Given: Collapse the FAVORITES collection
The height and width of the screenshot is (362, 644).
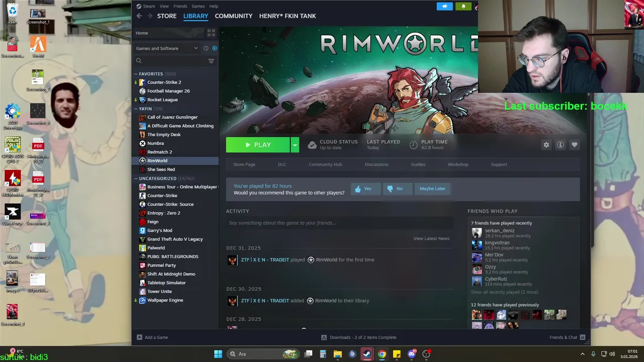Looking at the screenshot, I should click(x=136, y=74).
